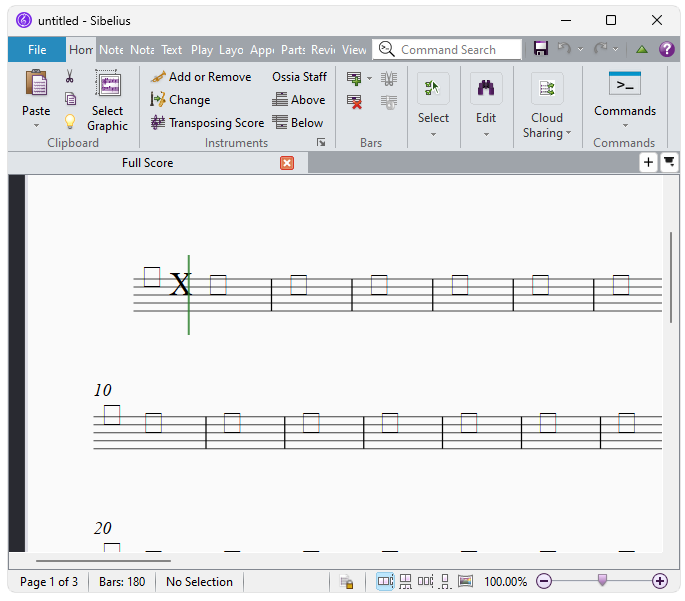The height and width of the screenshot is (601, 685).
Task: Click the zoom slider handle
Action: [x=602, y=581]
